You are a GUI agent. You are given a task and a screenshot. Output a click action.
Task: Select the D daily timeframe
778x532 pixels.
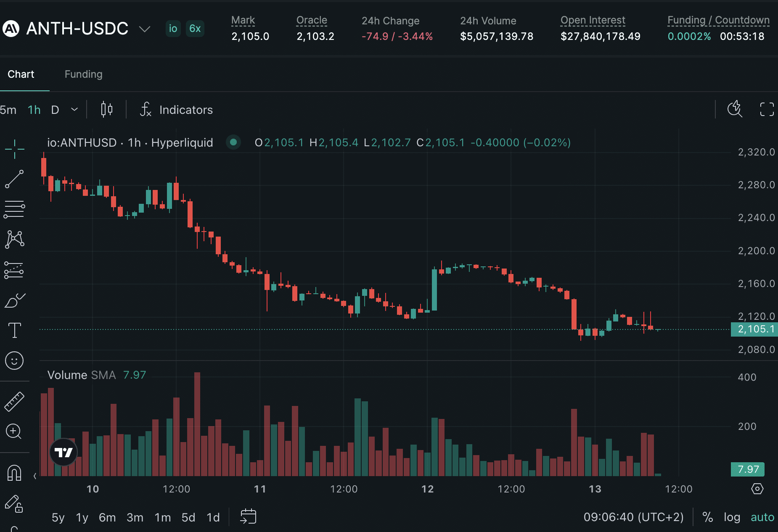tap(55, 110)
